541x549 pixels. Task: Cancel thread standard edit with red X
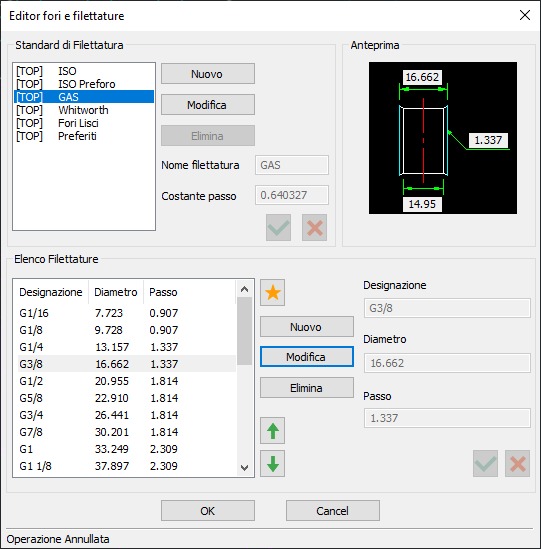click(314, 228)
